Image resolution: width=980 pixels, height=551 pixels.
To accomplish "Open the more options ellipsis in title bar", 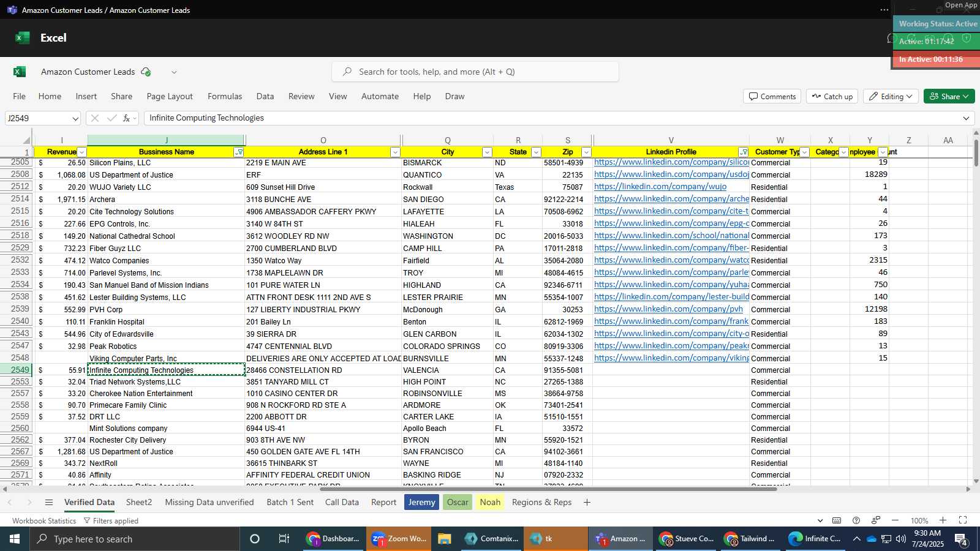I will [884, 10].
